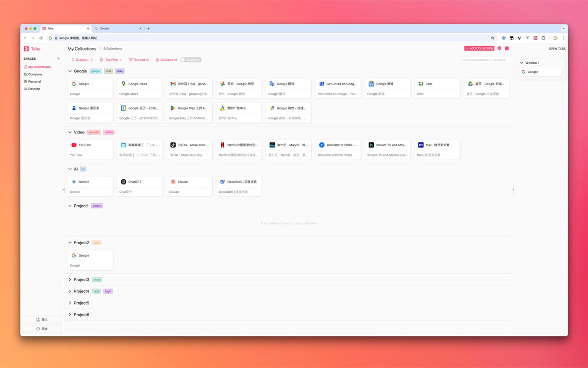Open the Google Maps bookmark card

click(x=140, y=88)
